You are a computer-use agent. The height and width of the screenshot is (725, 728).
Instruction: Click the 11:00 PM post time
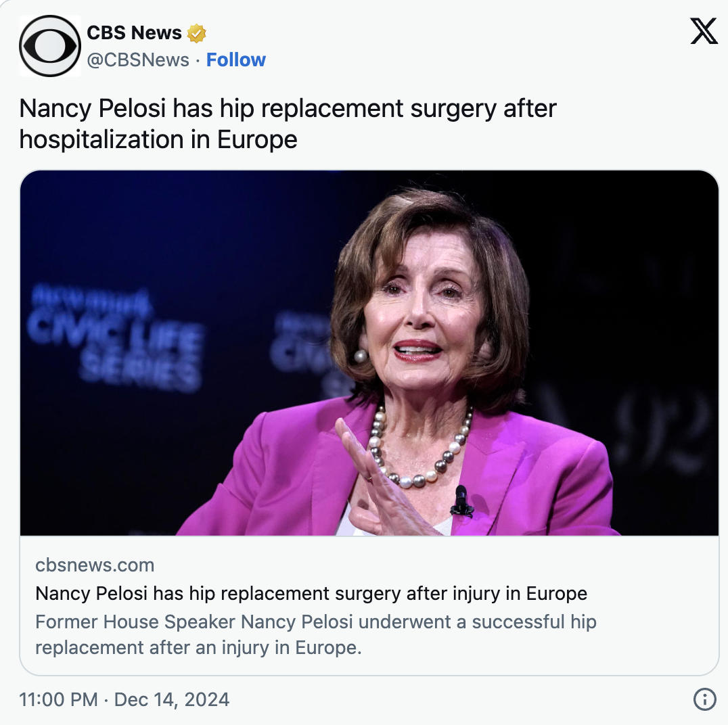tap(59, 699)
